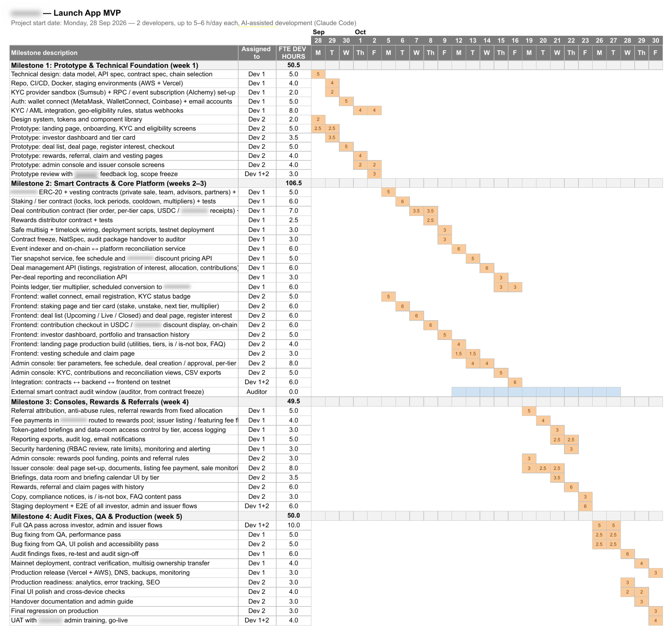Click the orange 4 bar for UAT go-live
The image size is (672, 631).
click(656, 620)
